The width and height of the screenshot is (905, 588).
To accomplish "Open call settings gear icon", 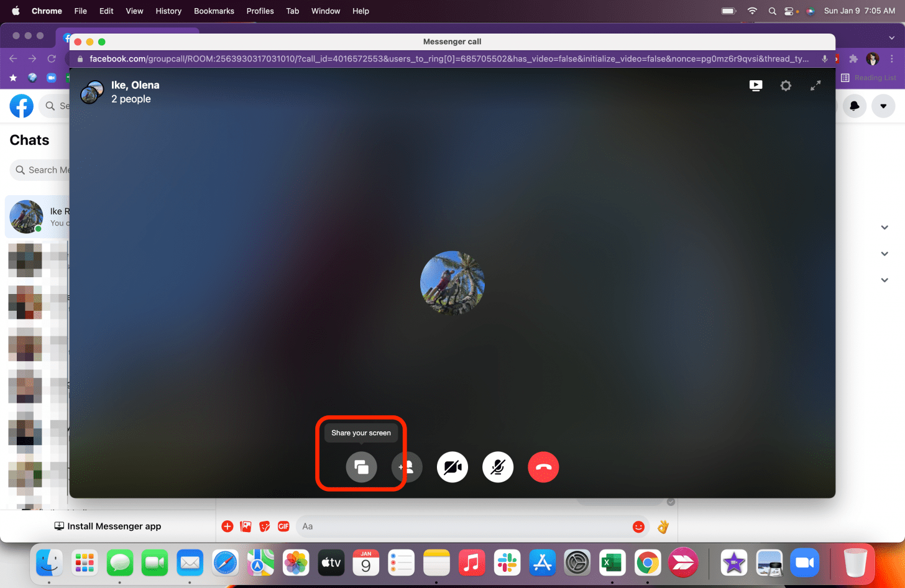I will [x=786, y=86].
